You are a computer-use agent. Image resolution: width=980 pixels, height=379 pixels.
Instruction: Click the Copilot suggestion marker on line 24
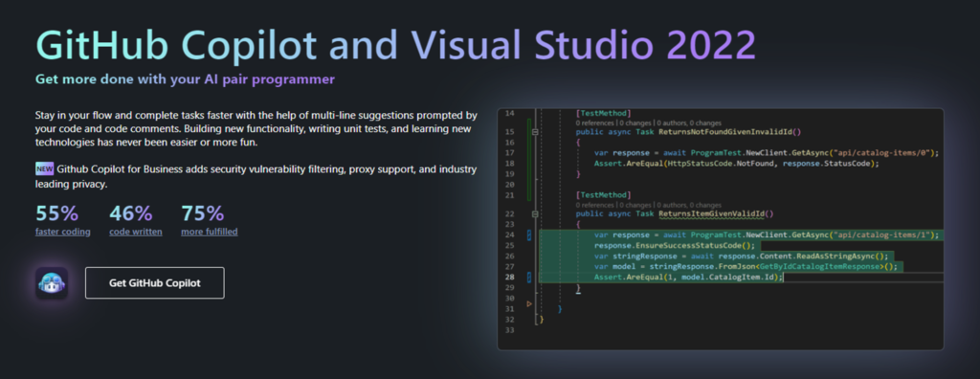tap(529, 235)
